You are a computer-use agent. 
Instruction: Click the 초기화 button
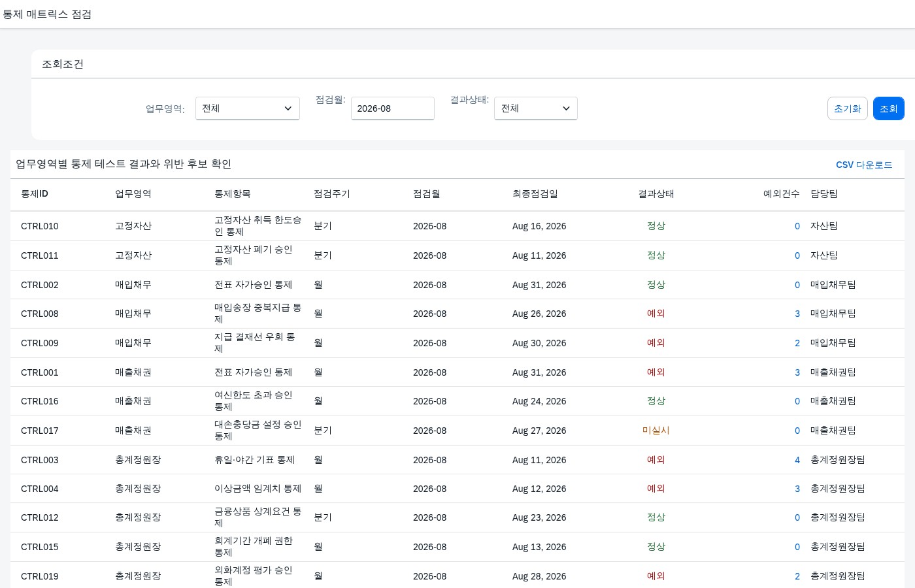pos(848,108)
